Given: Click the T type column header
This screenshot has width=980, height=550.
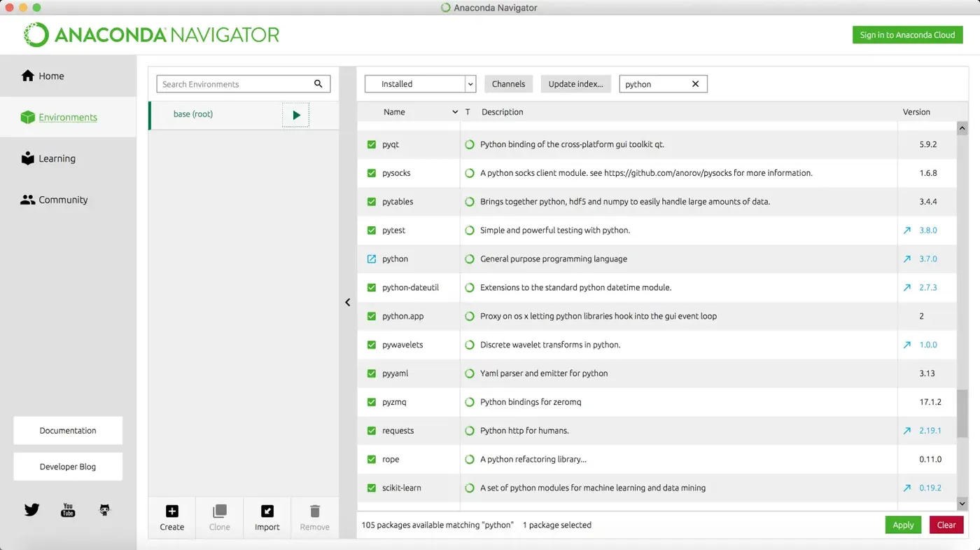Looking at the screenshot, I should pyautogui.click(x=468, y=112).
